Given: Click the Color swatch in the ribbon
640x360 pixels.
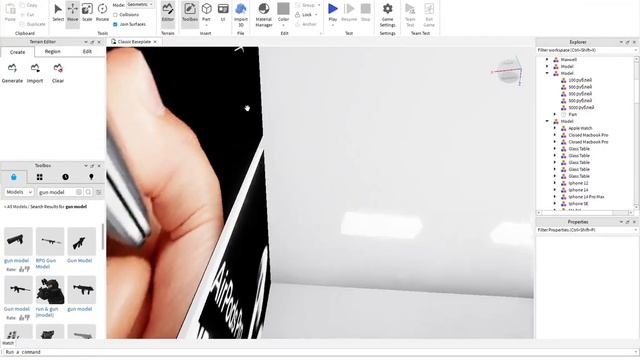Looking at the screenshot, I should click(283, 9).
